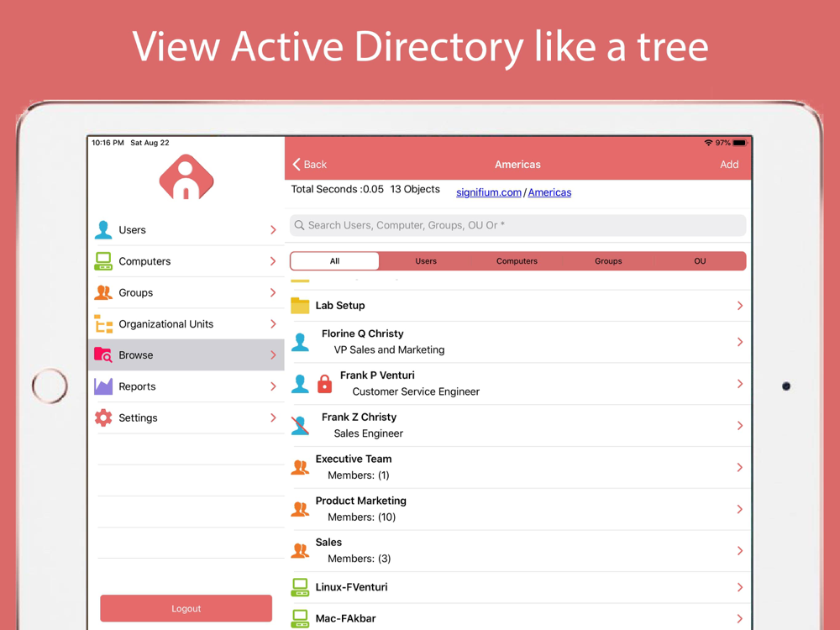
Task: Click the Lab Setup folder icon
Action: tap(300, 306)
